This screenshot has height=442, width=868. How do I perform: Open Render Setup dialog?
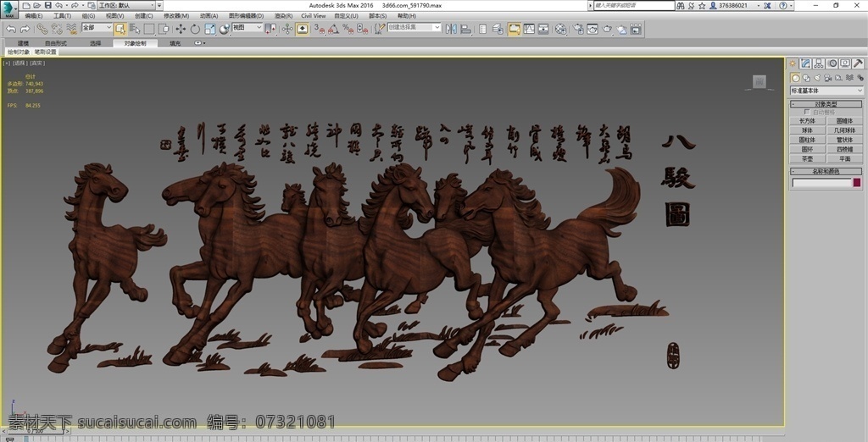click(578, 29)
